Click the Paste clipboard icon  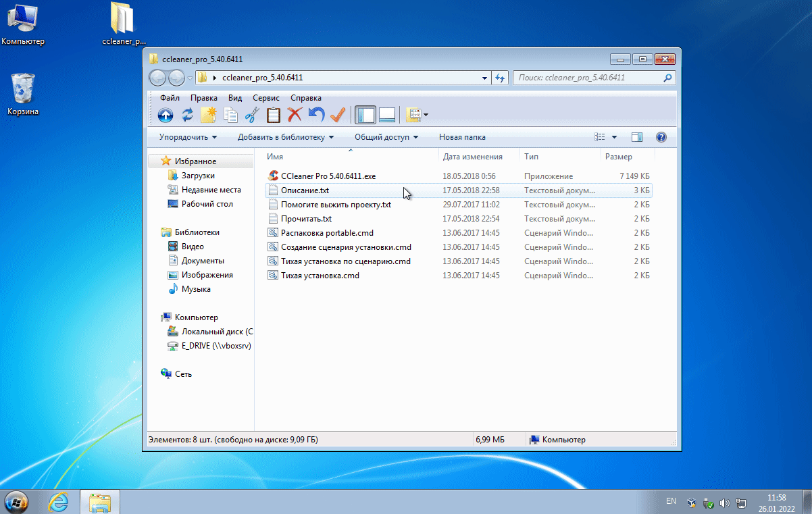pos(273,115)
